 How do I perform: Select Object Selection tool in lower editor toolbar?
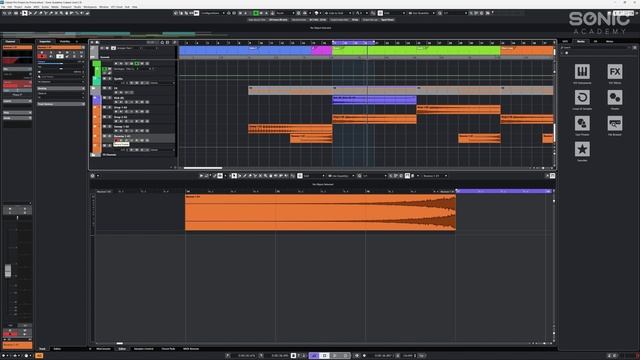point(234,176)
